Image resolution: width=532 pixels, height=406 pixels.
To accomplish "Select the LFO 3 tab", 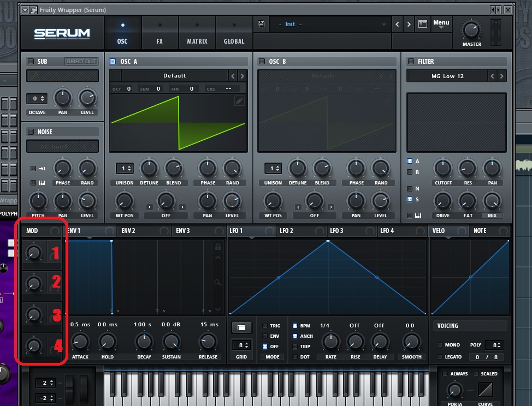I will point(352,231).
